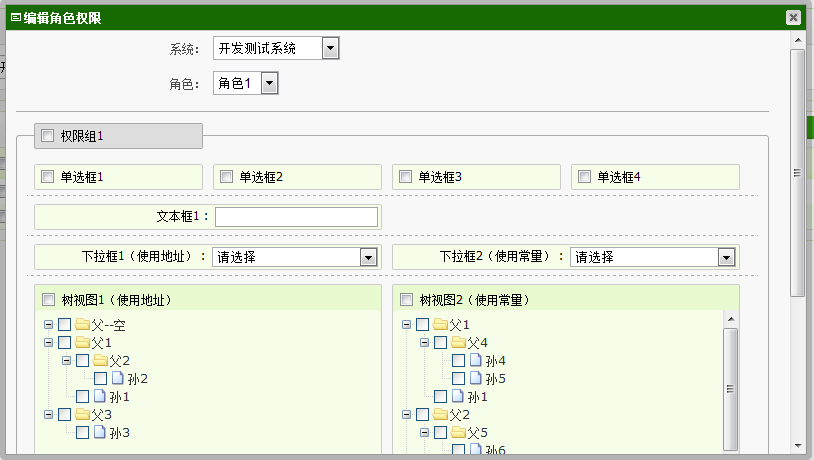Check 孙1 checkbox in 树视图2
Viewport: 814px width, 460px height.
[x=440, y=397]
